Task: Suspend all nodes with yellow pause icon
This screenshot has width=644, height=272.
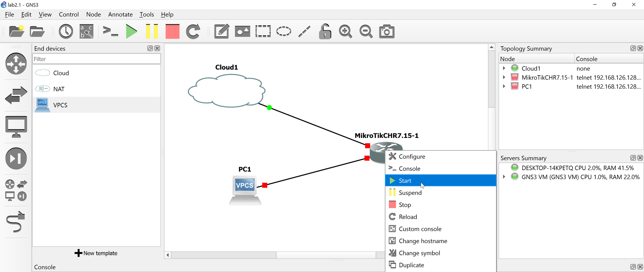Action: pos(152,32)
